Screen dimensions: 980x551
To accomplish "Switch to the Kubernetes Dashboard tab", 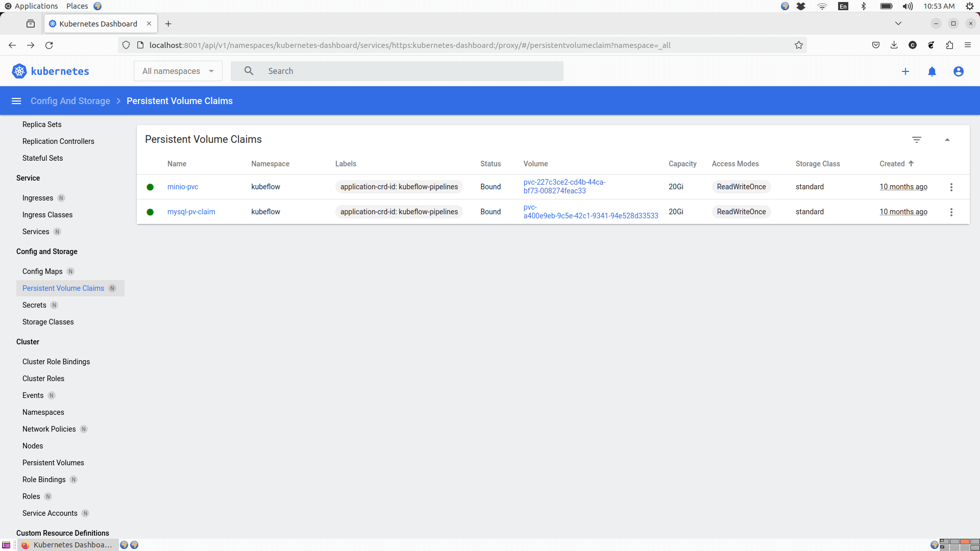I will coord(98,23).
